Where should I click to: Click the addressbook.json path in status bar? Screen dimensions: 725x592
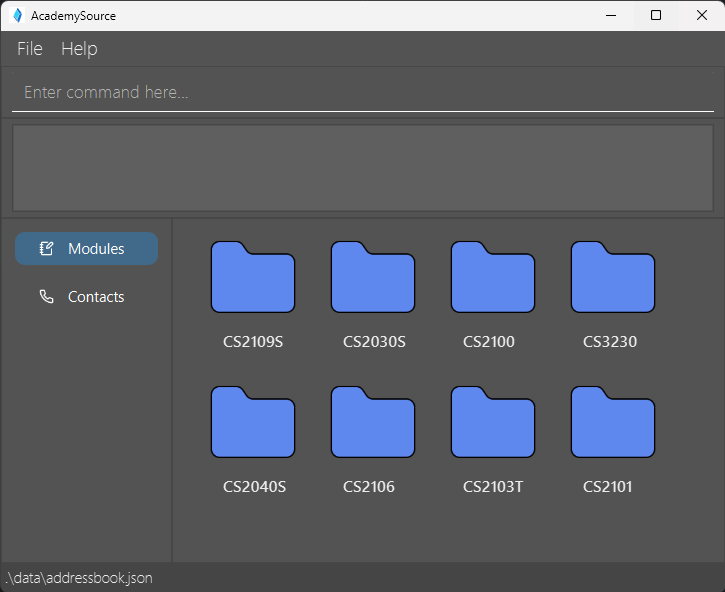tap(79, 578)
